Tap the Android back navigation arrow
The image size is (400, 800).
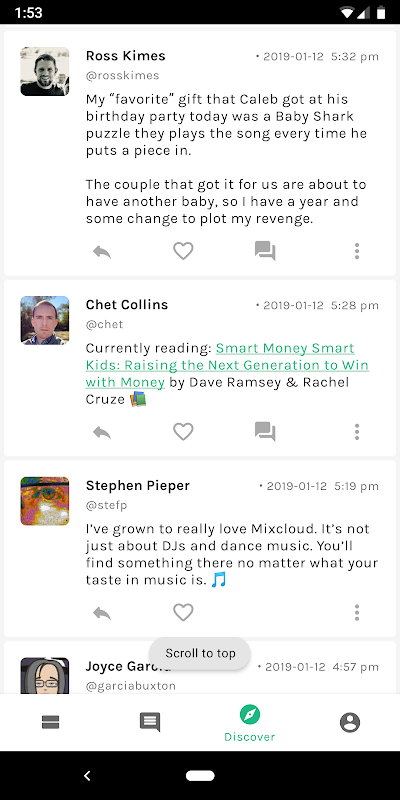coord(87,776)
